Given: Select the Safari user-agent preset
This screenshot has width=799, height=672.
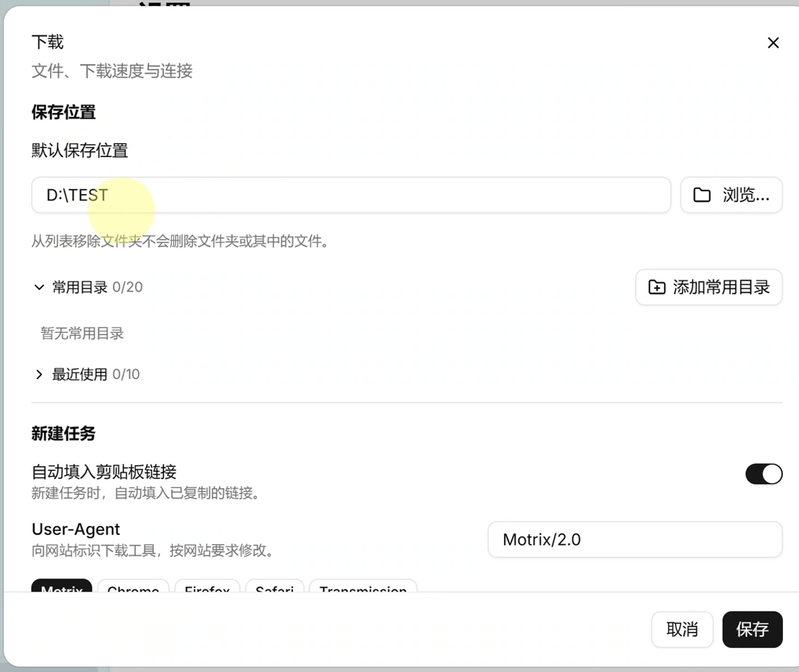Looking at the screenshot, I should 274,586.
